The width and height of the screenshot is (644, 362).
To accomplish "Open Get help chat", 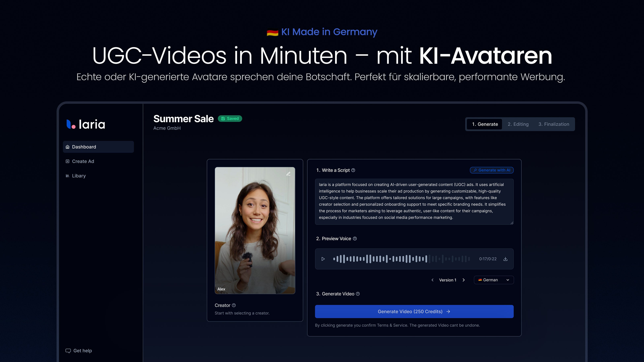I will pyautogui.click(x=79, y=351).
